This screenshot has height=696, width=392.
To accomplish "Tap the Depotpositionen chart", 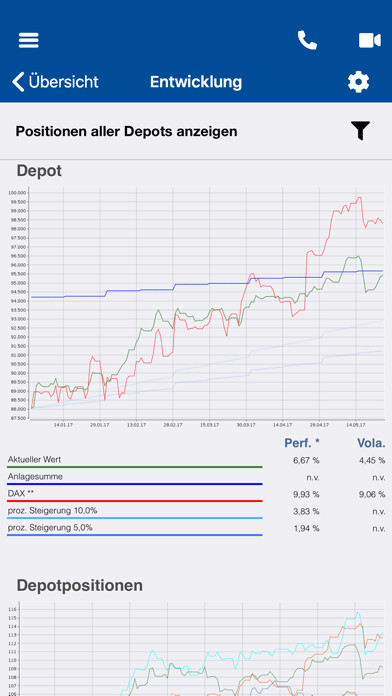I will [196, 648].
